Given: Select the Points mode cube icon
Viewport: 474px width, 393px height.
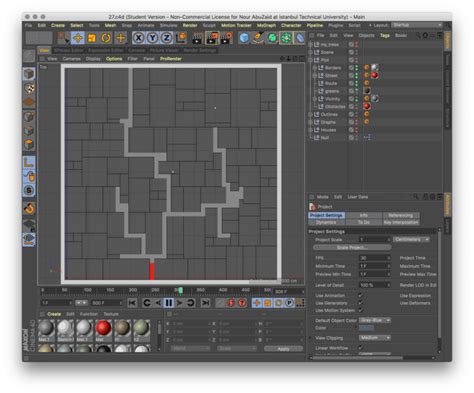Looking at the screenshot, I should (29, 117).
